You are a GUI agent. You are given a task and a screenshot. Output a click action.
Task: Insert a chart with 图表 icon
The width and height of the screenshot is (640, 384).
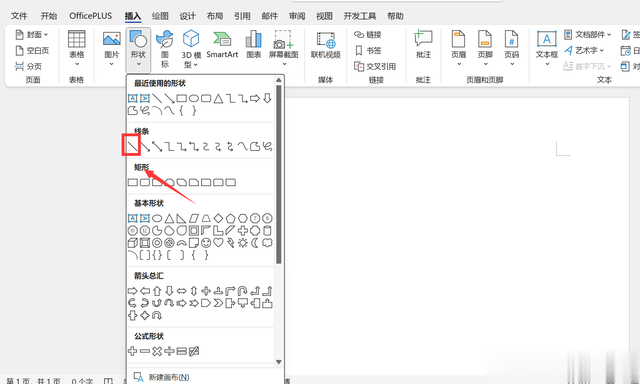253,45
